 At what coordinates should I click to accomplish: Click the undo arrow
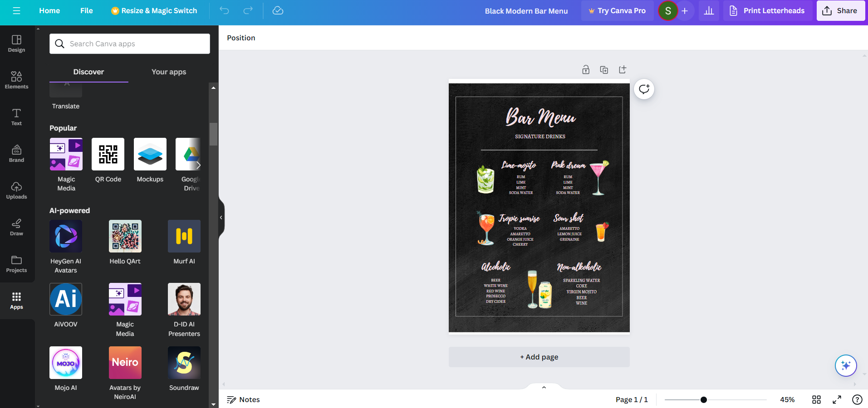tap(224, 11)
